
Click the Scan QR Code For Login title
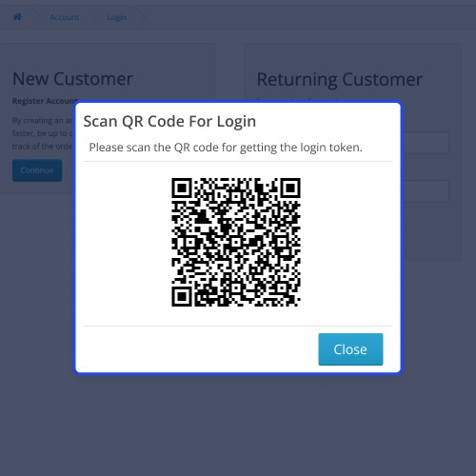tap(169, 122)
